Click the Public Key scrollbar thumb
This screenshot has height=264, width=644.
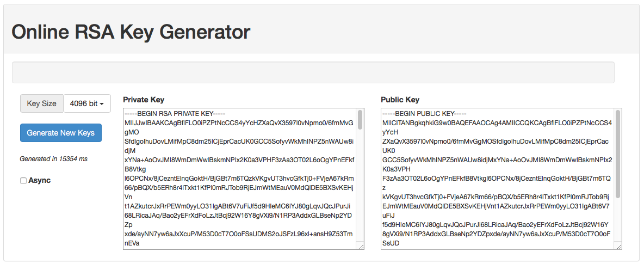(618, 155)
